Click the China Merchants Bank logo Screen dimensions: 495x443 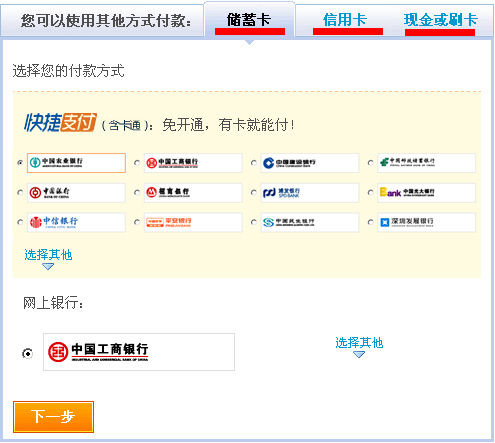[x=193, y=192]
